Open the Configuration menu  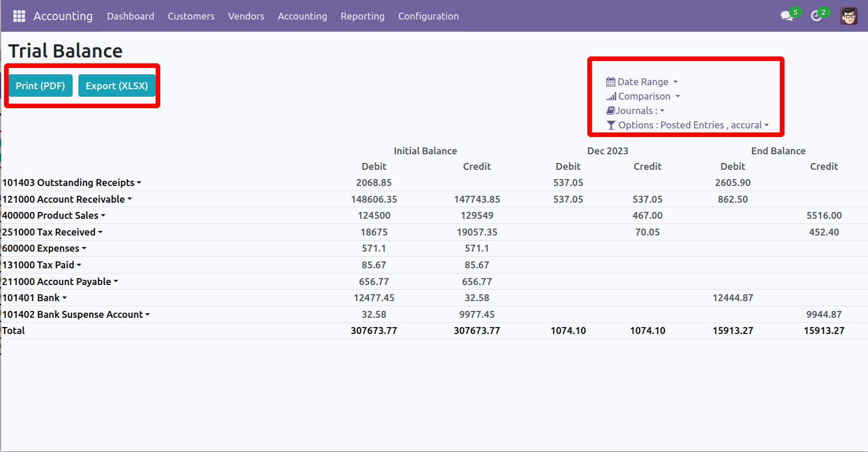tap(428, 16)
